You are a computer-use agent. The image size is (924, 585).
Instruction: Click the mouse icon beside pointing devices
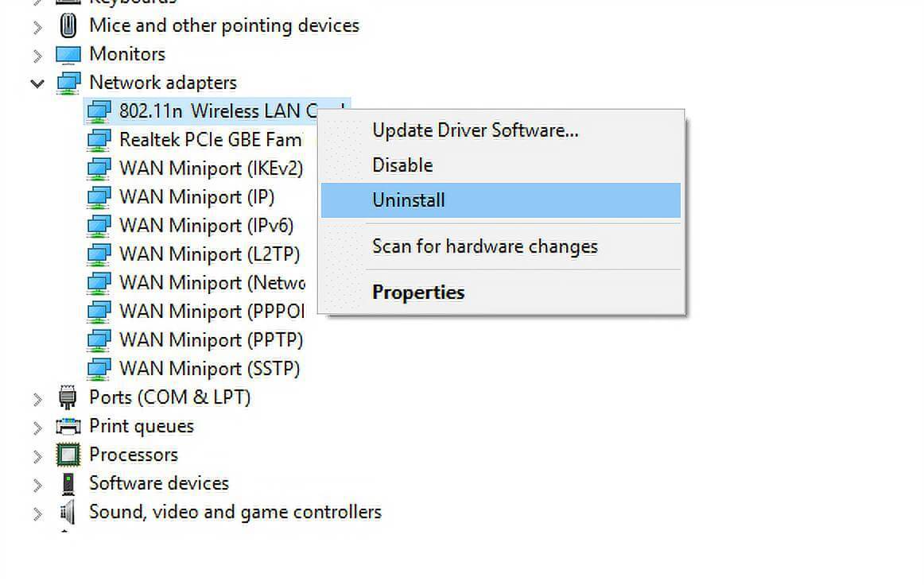tap(68, 26)
